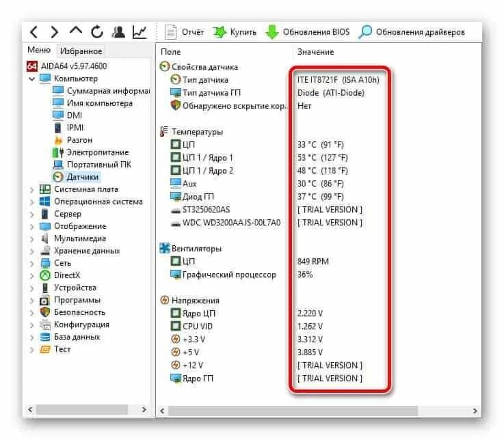
Task: Open the graph chart toolbar icon
Action: (x=140, y=32)
